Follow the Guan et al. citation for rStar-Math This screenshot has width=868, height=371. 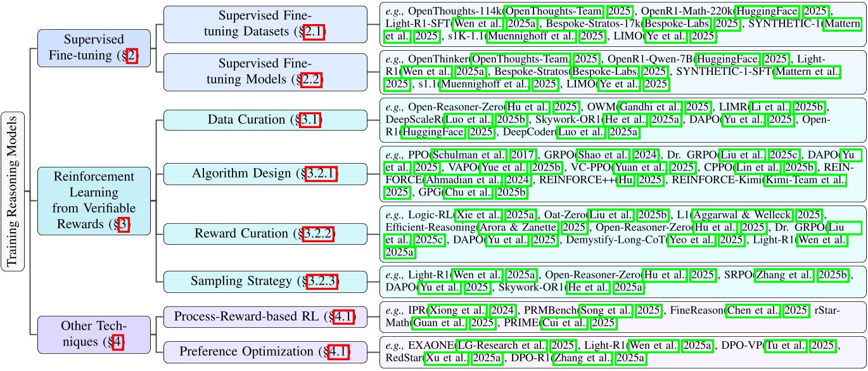tap(438, 324)
